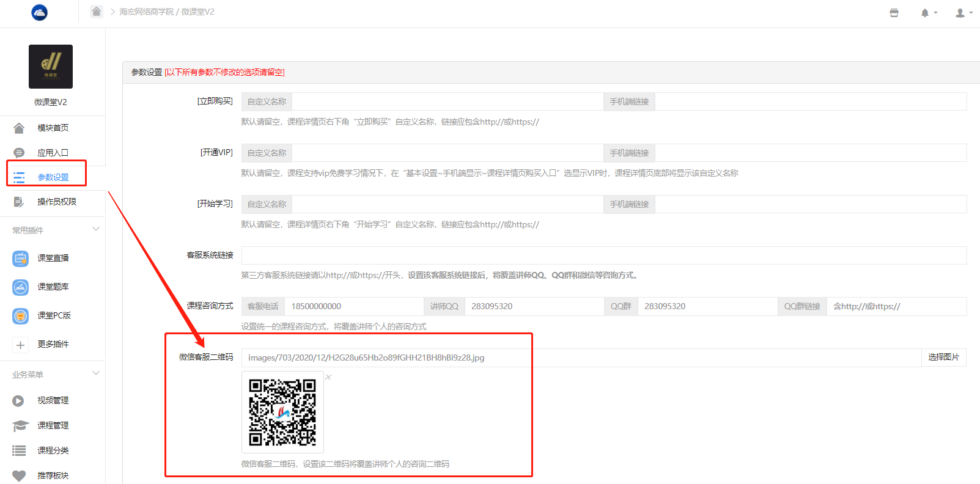Click the 课堂题库 icon
Screen dimensions: 980x484
[x=20, y=287]
